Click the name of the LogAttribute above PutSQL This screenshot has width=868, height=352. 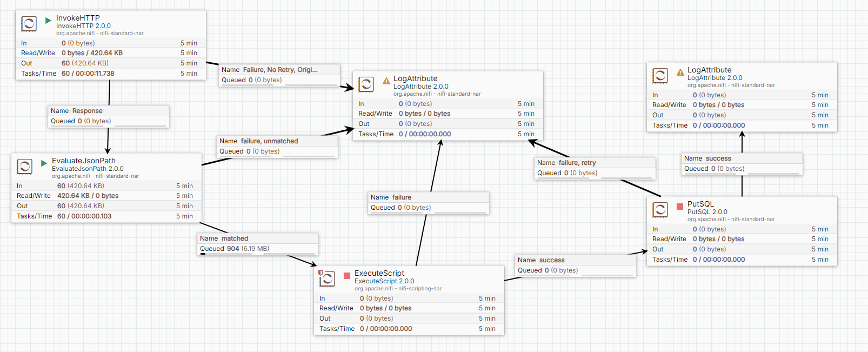(x=710, y=70)
